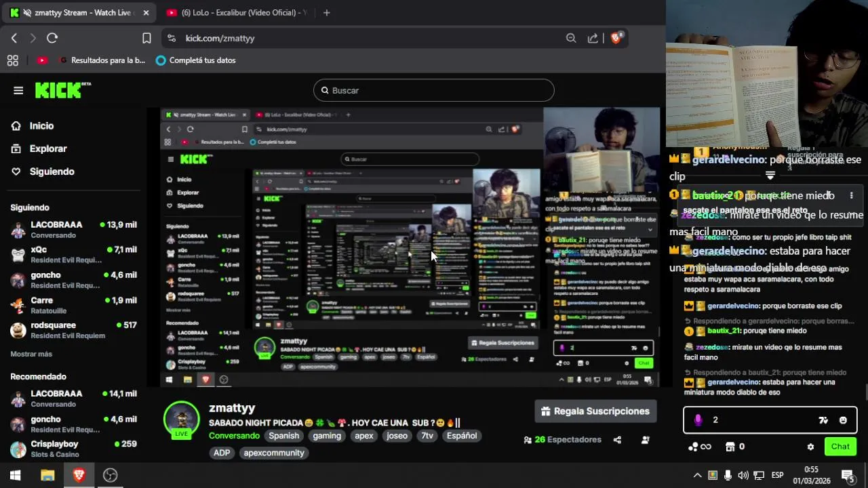Open Explorar in sidebar
This screenshot has height=488, width=868.
point(48,148)
